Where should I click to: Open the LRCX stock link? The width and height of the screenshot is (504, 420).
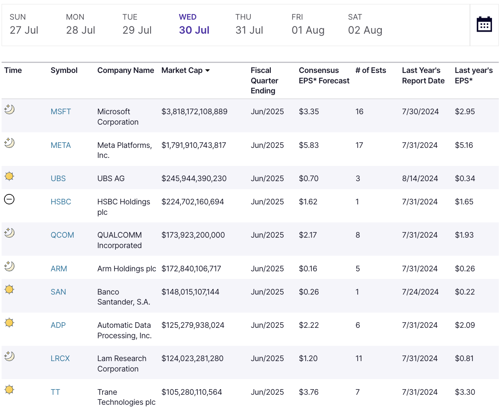pyautogui.click(x=60, y=359)
